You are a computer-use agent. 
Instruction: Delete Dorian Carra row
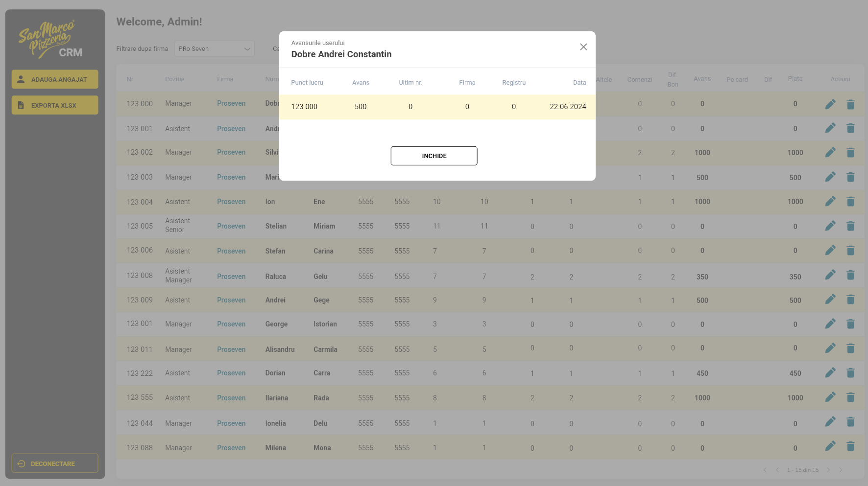[850, 372]
